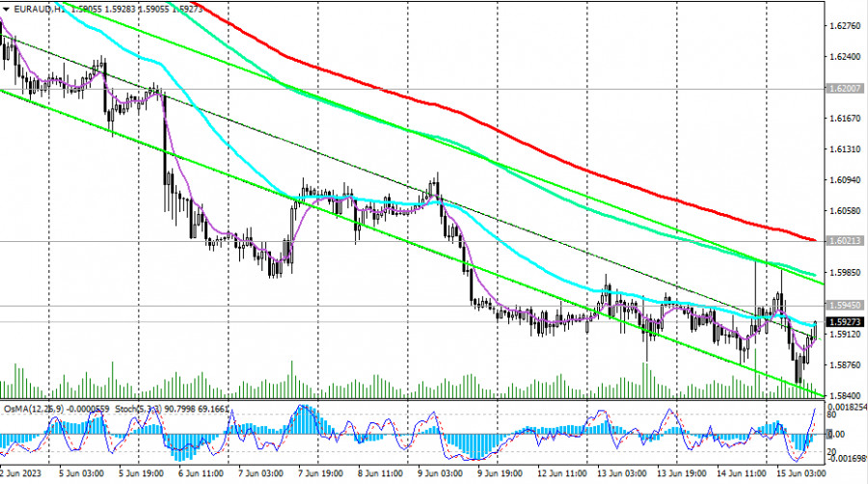Viewport: 868px width, 484px height.
Task: Select the 1.59850 price axis label
Action: (845, 272)
